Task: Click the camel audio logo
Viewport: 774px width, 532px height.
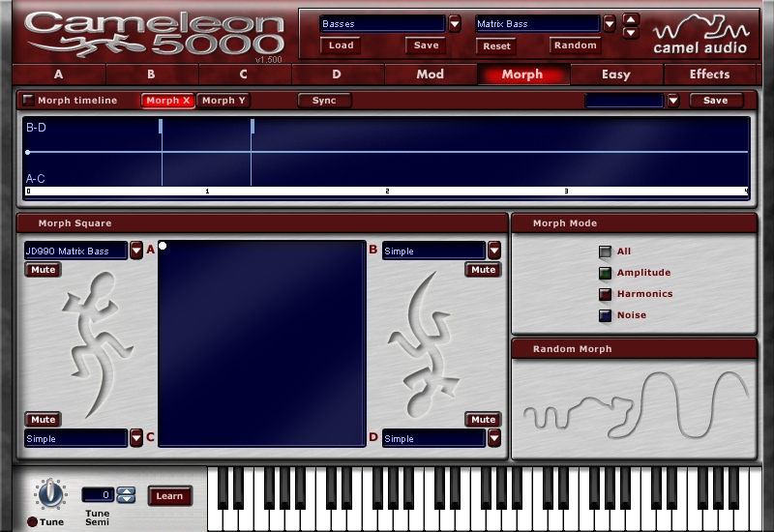Action: (x=699, y=34)
